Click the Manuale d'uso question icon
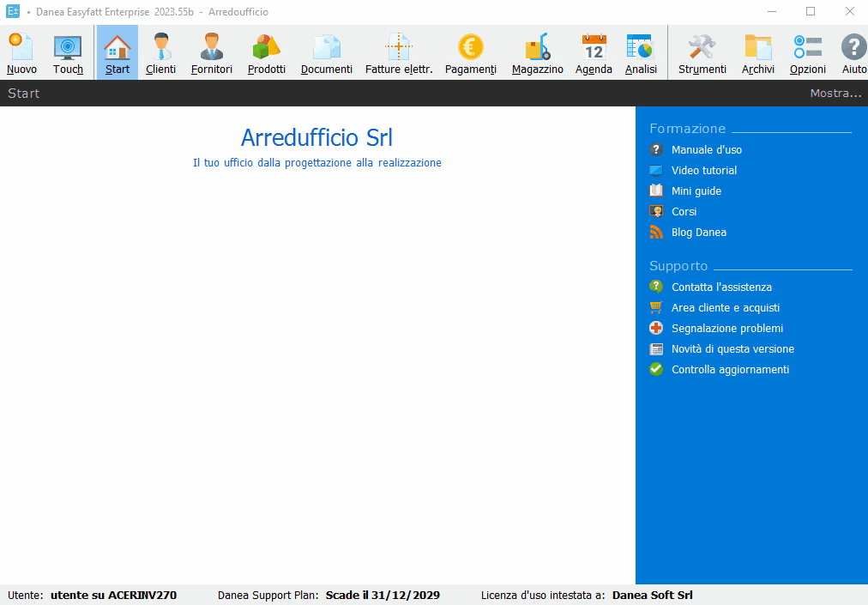Screen dimensions: 868x605 (656, 149)
